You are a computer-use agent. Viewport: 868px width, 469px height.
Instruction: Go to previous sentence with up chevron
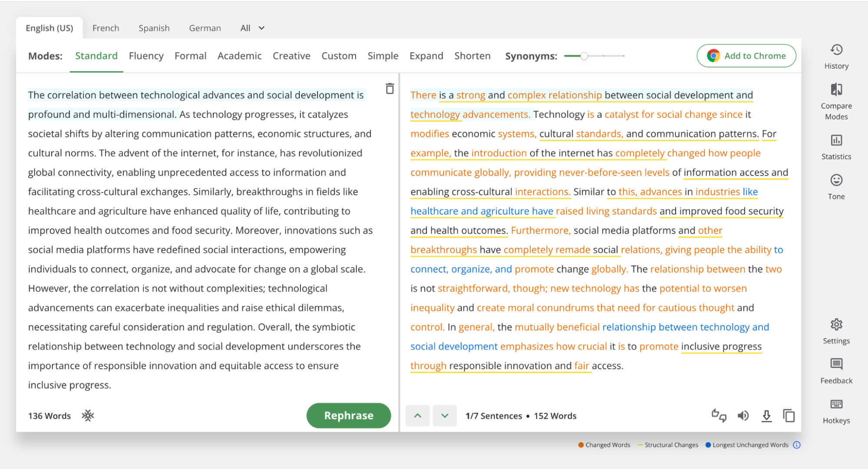pos(418,416)
